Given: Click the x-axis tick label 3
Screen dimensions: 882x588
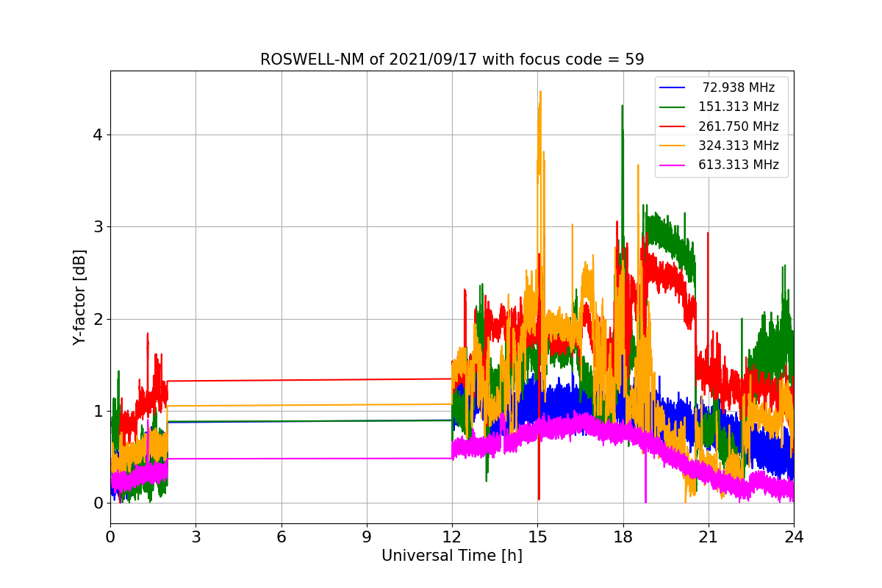Looking at the screenshot, I should tap(196, 537).
